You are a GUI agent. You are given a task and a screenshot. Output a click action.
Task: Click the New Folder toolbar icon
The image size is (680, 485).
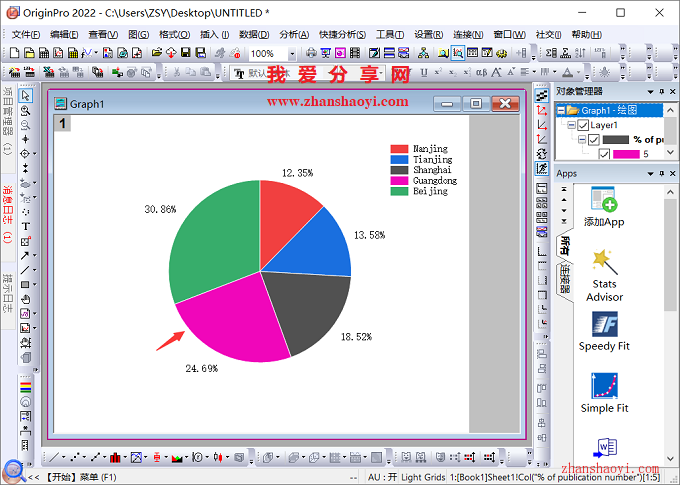(x=29, y=53)
